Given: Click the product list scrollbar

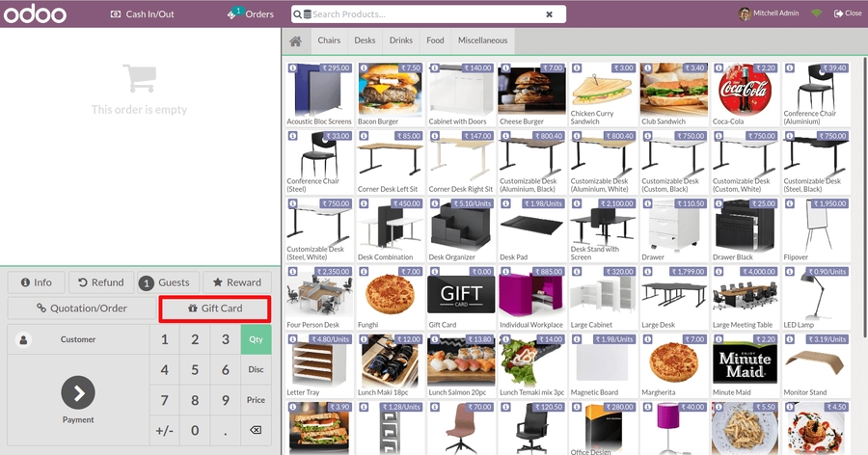Looking at the screenshot, I should pos(865,197).
